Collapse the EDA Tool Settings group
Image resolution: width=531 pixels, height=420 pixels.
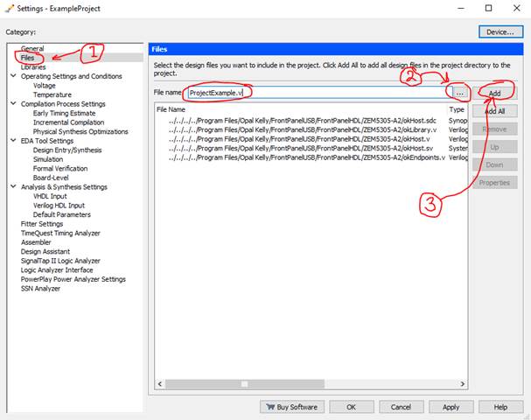13,140
